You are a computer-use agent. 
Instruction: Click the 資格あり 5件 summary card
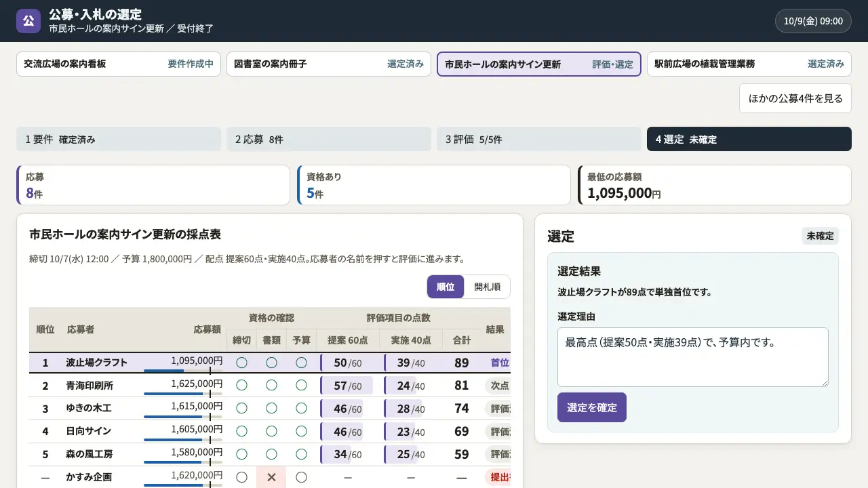(x=434, y=185)
